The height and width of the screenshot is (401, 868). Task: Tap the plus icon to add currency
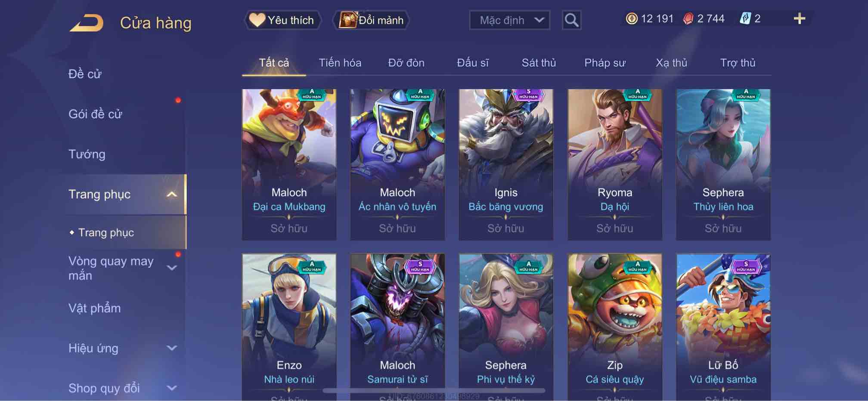tap(799, 19)
